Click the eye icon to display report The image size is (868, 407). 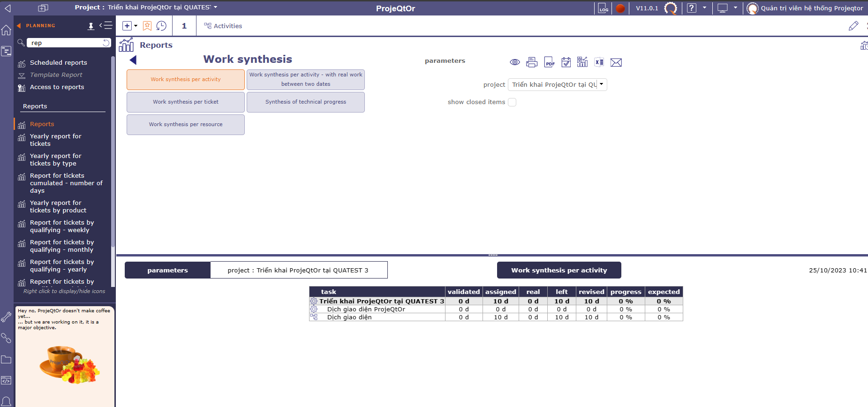(515, 62)
